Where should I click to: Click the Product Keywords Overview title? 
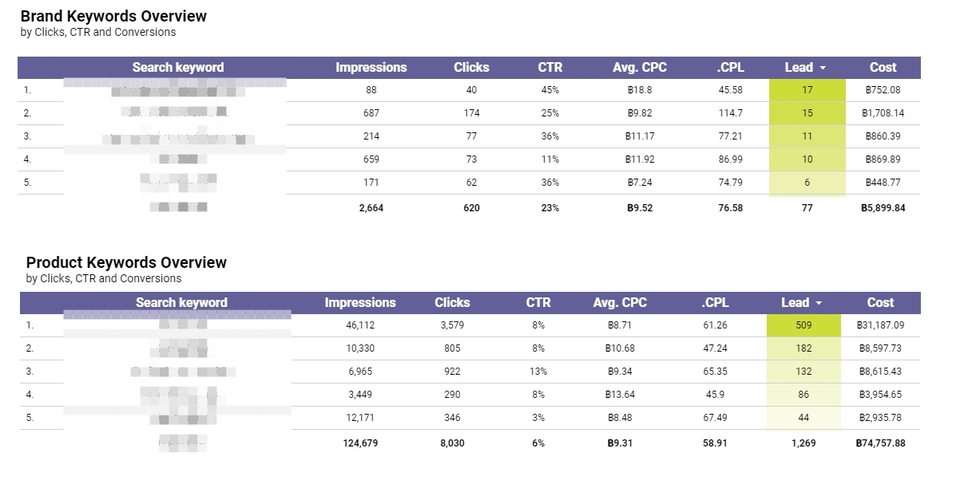[x=126, y=263]
